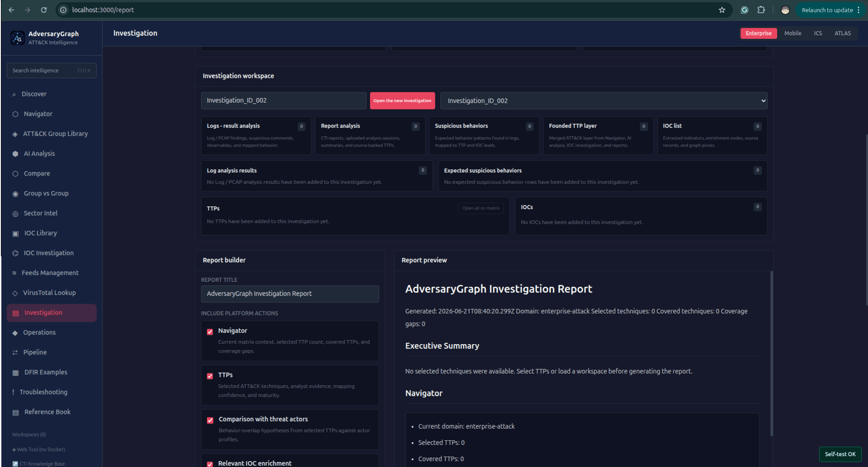Open the Chrome three-dot menu
The height and width of the screenshot is (467, 868).
[859, 10]
